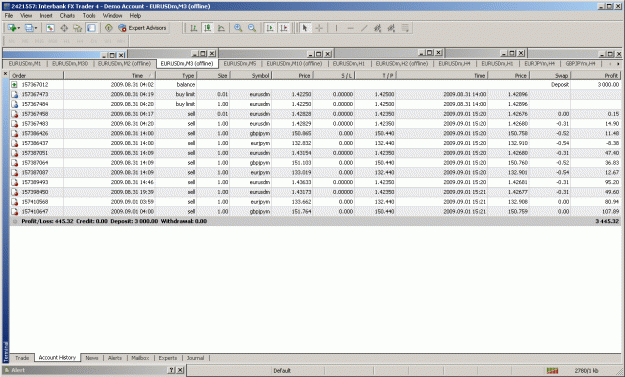Open the File menu
Viewport: 625px width, 377px height.
point(9,16)
